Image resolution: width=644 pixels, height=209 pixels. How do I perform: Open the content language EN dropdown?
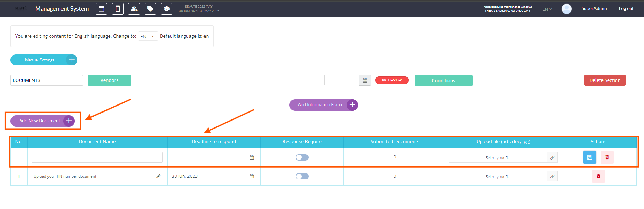(x=148, y=36)
